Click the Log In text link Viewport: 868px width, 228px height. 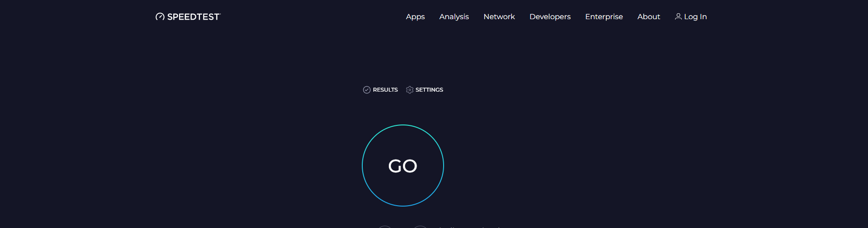pos(695,17)
